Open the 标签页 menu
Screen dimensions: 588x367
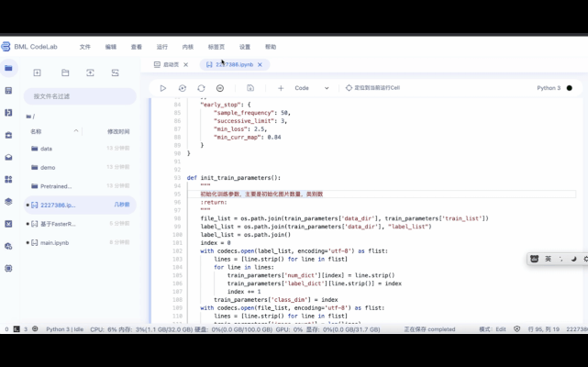point(216,47)
